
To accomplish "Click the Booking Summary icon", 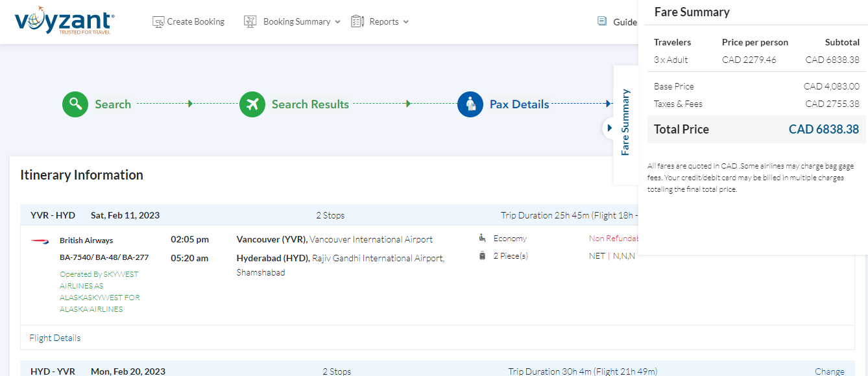I will [x=250, y=22].
